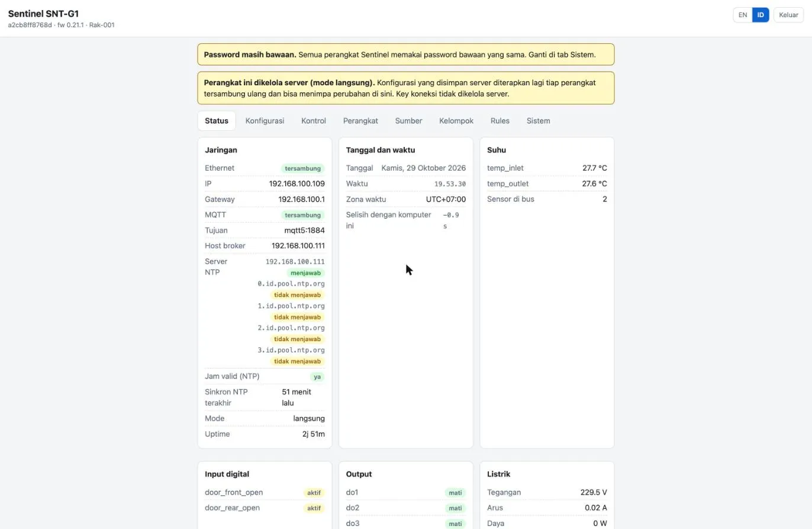Click the Ethernet tersambung badge
The height and width of the screenshot is (529, 812).
303,168
